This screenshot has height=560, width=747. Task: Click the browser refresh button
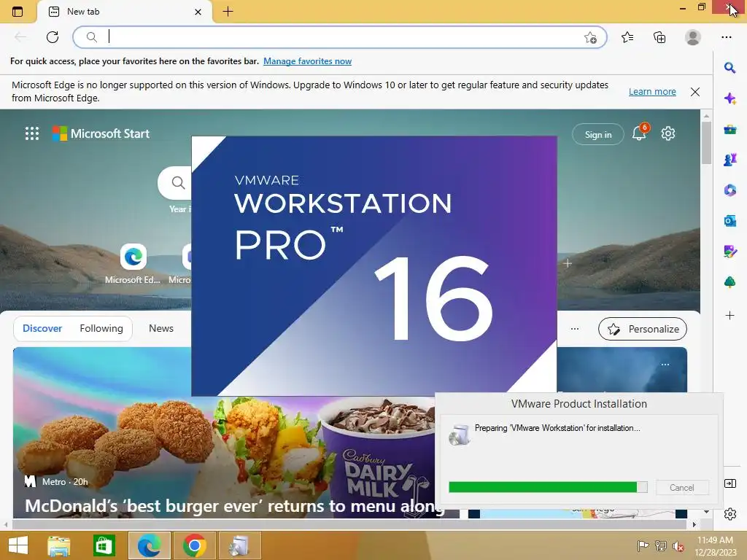tap(53, 37)
